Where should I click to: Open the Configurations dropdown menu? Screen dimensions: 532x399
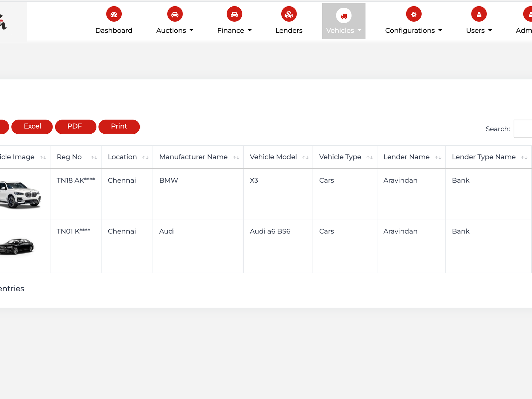coord(413,31)
